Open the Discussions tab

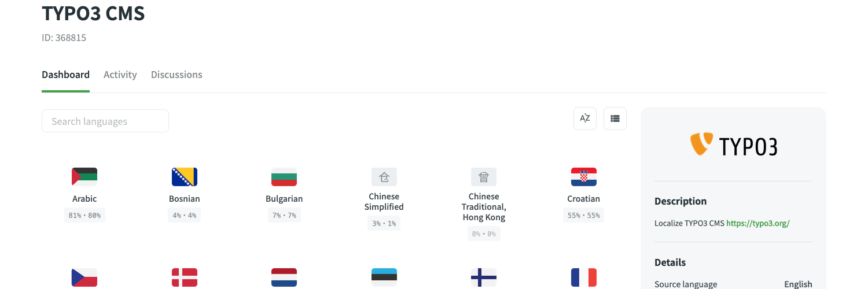pos(176,75)
